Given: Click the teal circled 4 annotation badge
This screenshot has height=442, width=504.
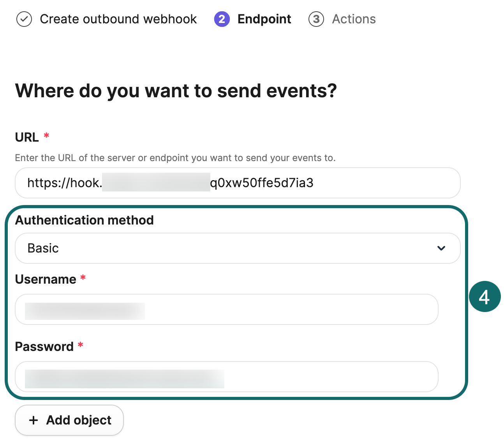Looking at the screenshot, I should pyautogui.click(x=485, y=296).
